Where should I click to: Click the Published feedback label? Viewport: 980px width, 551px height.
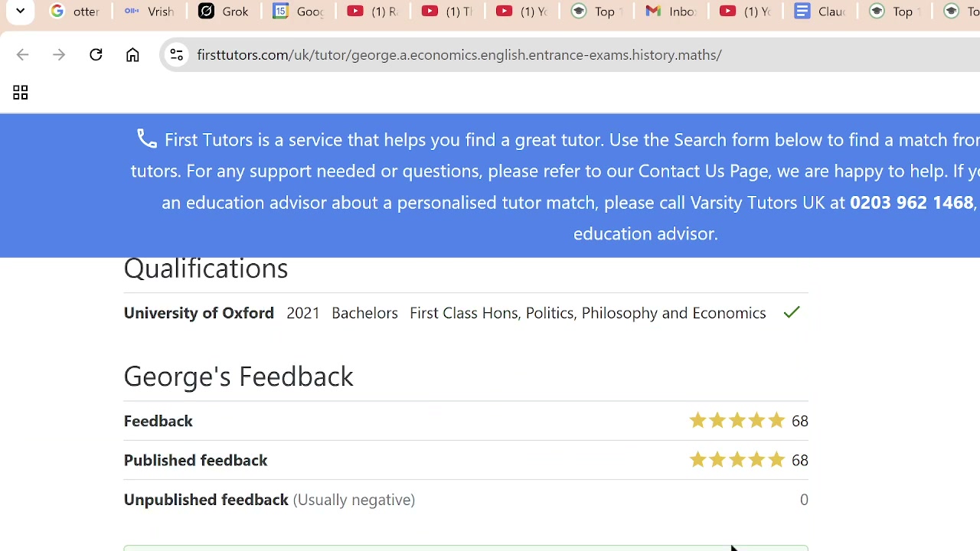(x=195, y=460)
